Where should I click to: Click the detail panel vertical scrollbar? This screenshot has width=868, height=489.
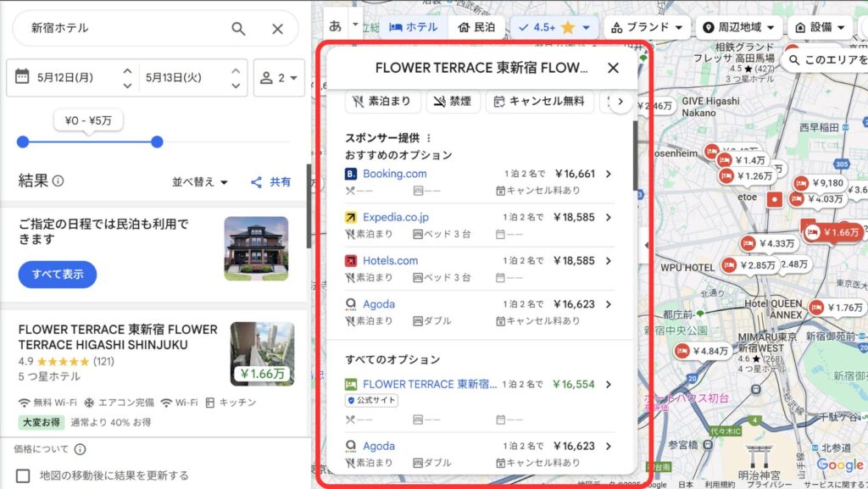pos(635,157)
